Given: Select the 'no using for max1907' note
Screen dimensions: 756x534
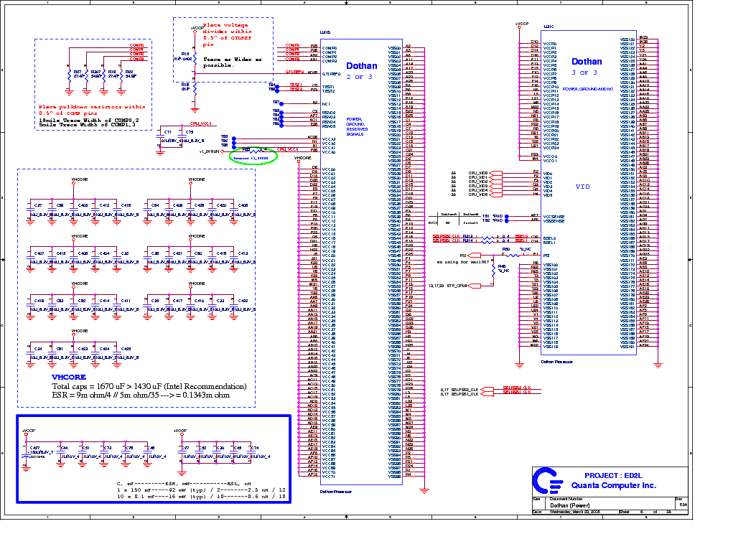Looking at the screenshot, I should pos(463,262).
